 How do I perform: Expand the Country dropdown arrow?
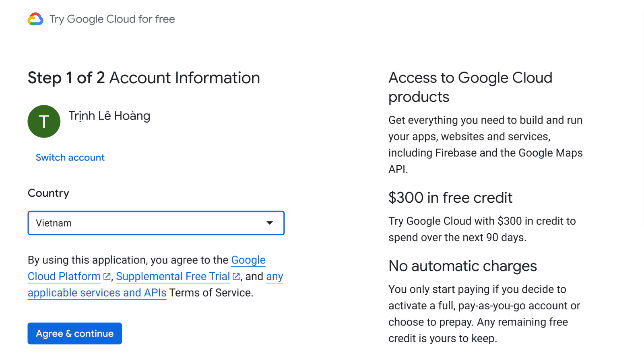270,223
